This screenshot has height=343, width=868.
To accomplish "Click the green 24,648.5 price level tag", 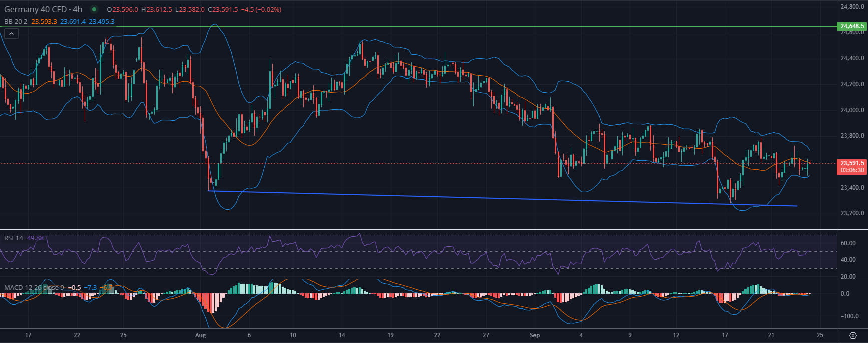I will point(852,26).
